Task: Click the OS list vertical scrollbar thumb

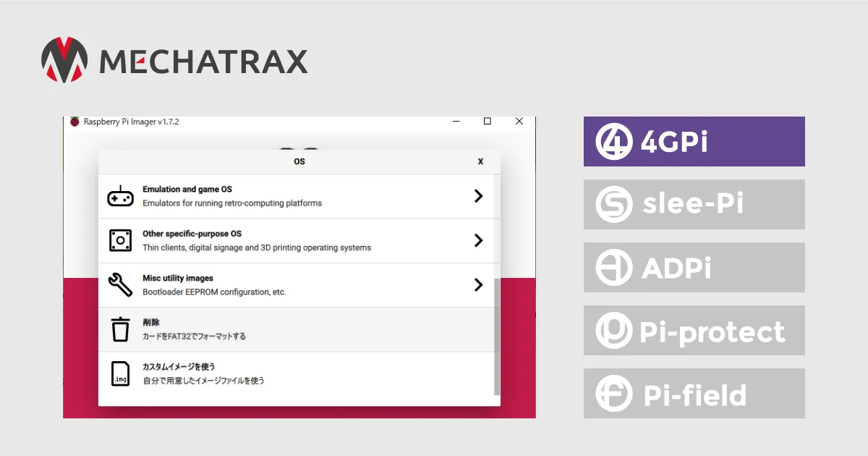Action: pos(496,336)
